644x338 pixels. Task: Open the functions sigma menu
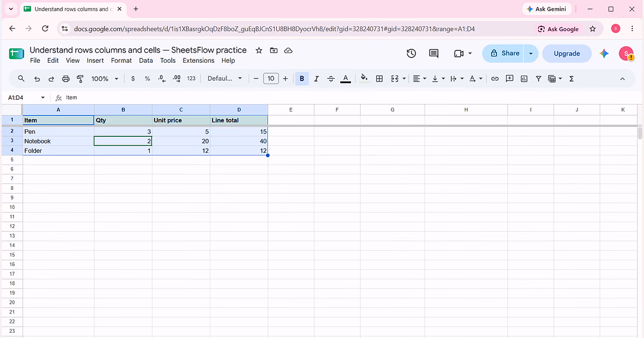tap(571, 78)
